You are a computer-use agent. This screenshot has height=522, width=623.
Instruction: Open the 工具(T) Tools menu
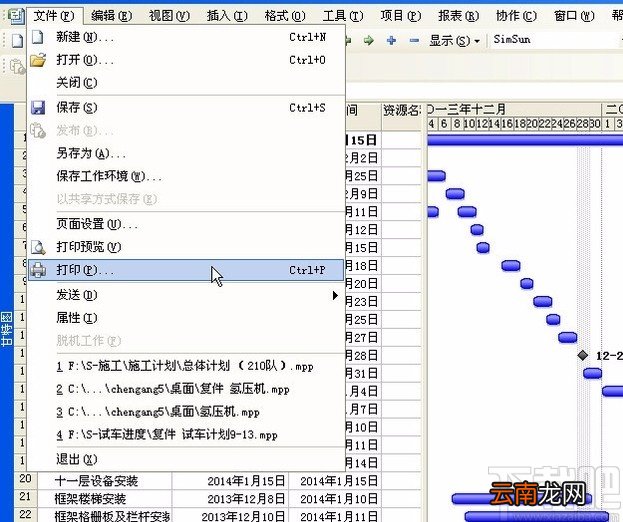click(343, 16)
